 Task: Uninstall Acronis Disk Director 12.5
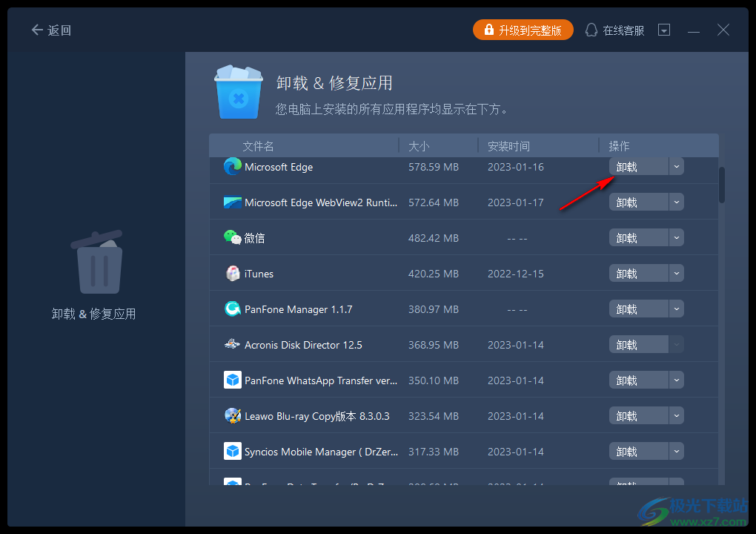(x=639, y=345)
